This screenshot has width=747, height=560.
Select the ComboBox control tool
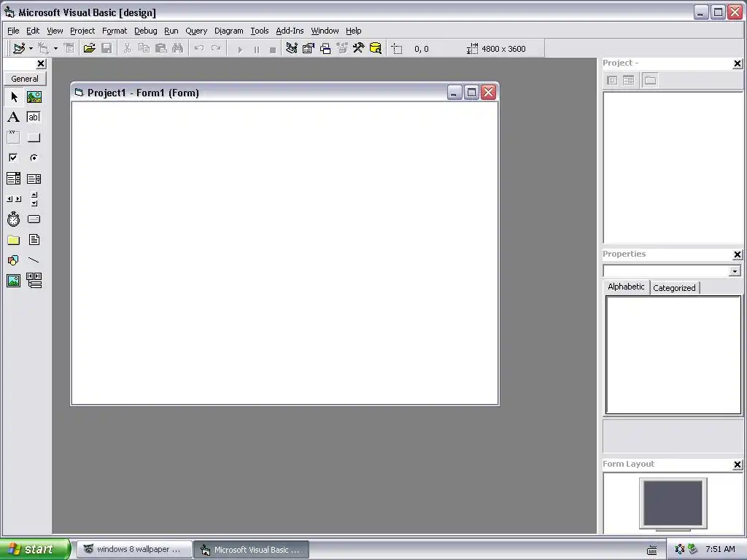[x=14, y=179]
